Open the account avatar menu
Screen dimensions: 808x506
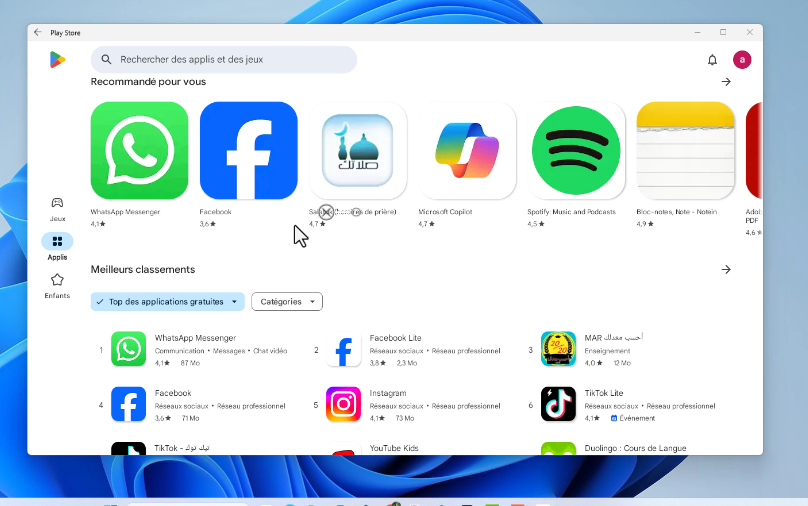(x=742, y=60)
